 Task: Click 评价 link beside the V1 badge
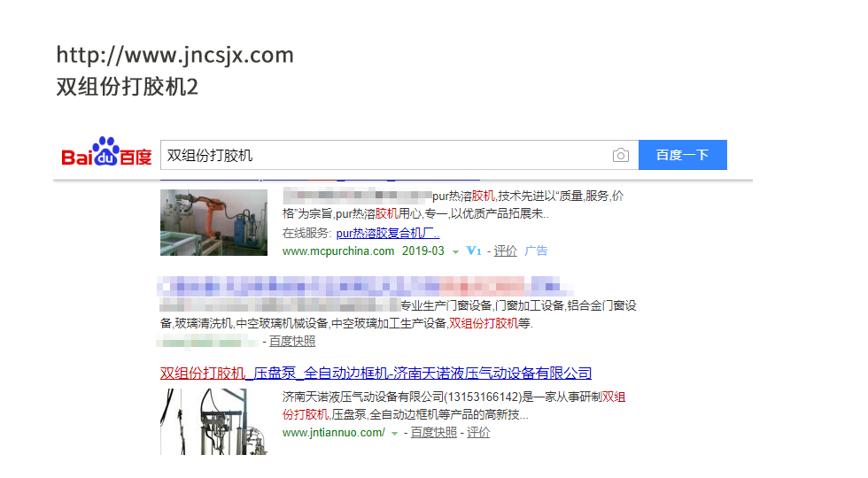click(506, 251)
